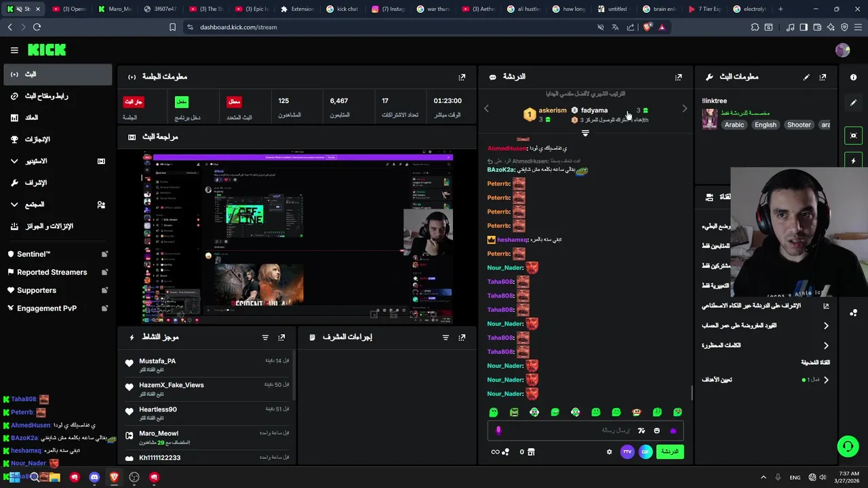The height and width of the screenshot is (488, 868).
Task: Click the green الدردشة send button
Action: click(x=670, y=452)
